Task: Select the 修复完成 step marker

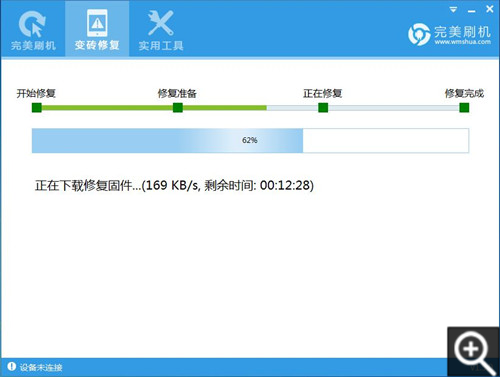Action: [x=464, y=108]
